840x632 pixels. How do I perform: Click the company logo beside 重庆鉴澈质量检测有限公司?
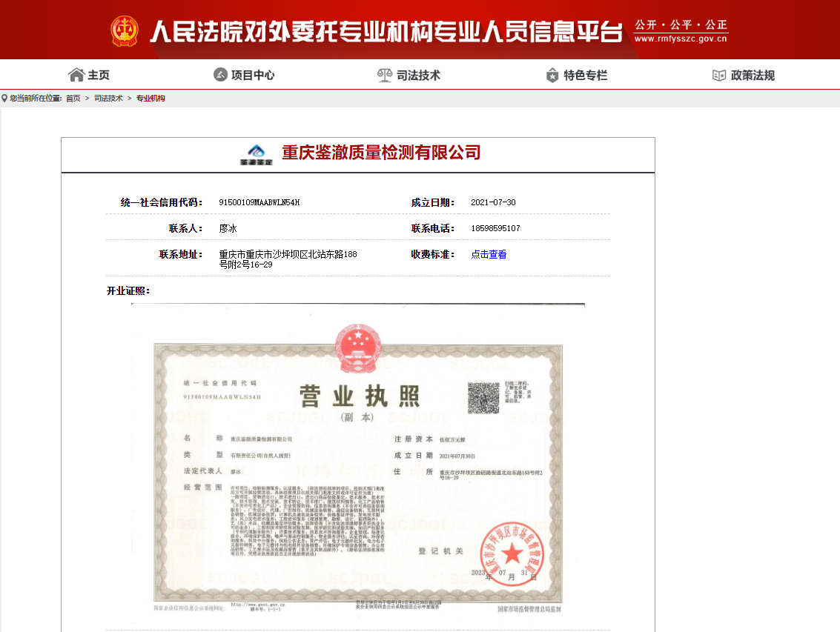(x=256, y=154)
